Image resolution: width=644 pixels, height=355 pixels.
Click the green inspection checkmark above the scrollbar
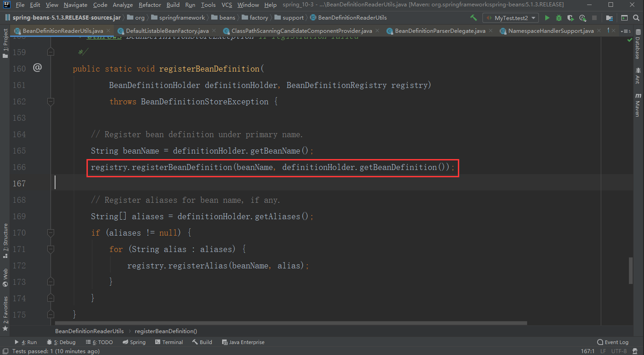pyautogui.click(x=629, y=40)
